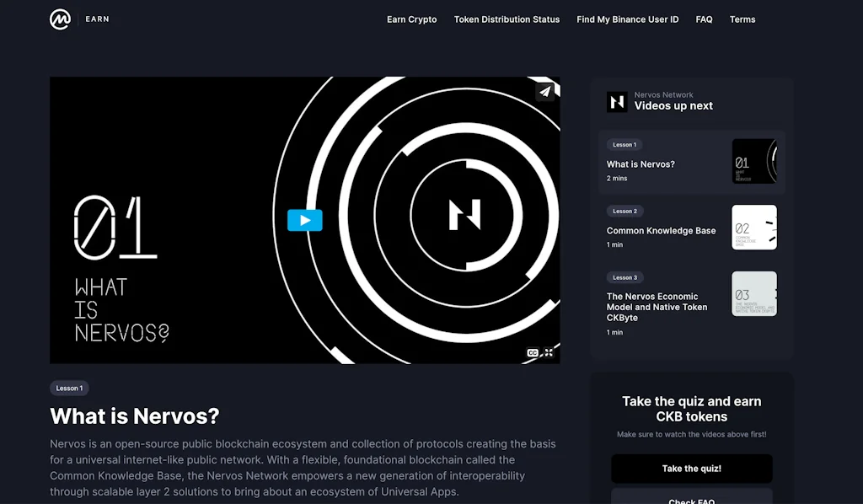Toggle closed captions on the video
863x504 pixels.
click(x=533, y=353)
